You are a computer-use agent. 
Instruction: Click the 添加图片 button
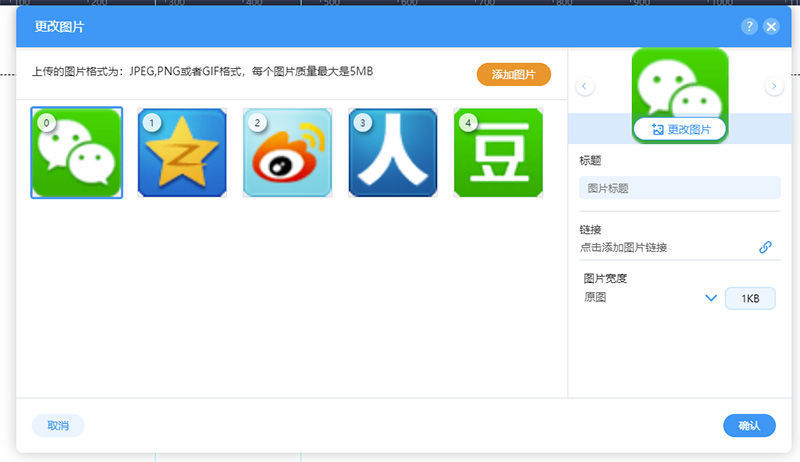pyautogui.click(x=514, y=74)
